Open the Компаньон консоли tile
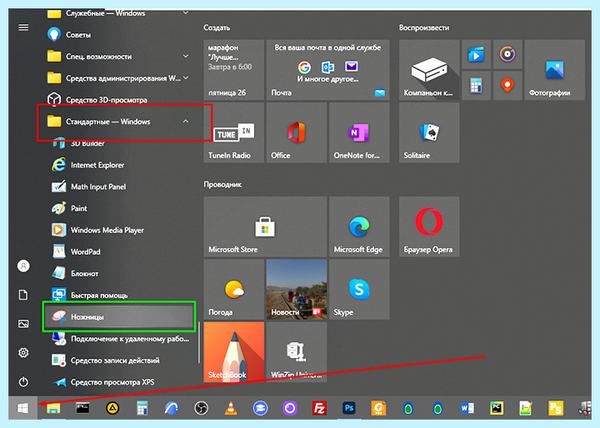Screen dimensions: 600x428 pos(429,70)
